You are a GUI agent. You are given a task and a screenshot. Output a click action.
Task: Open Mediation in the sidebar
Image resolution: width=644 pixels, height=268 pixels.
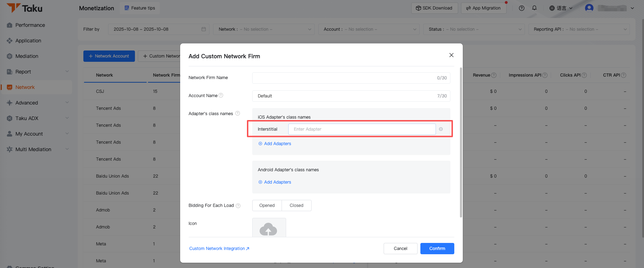pyautogui.click(x=27, y=56)
